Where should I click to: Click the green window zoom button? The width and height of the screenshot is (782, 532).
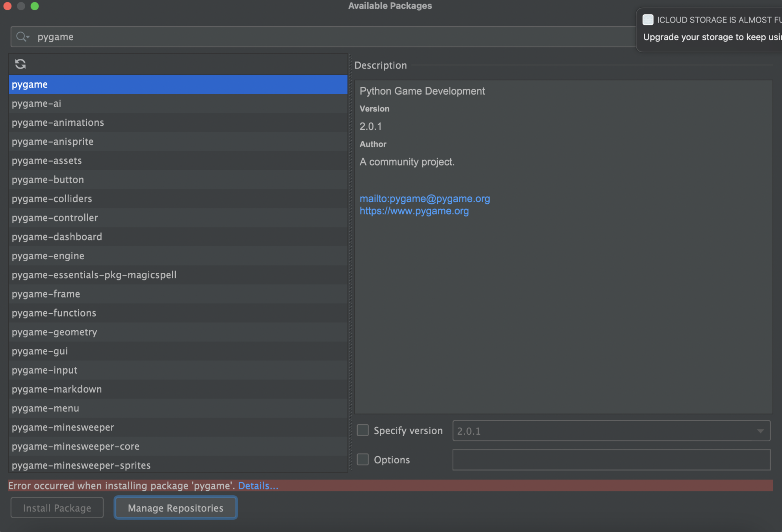(x=35, y=6)
